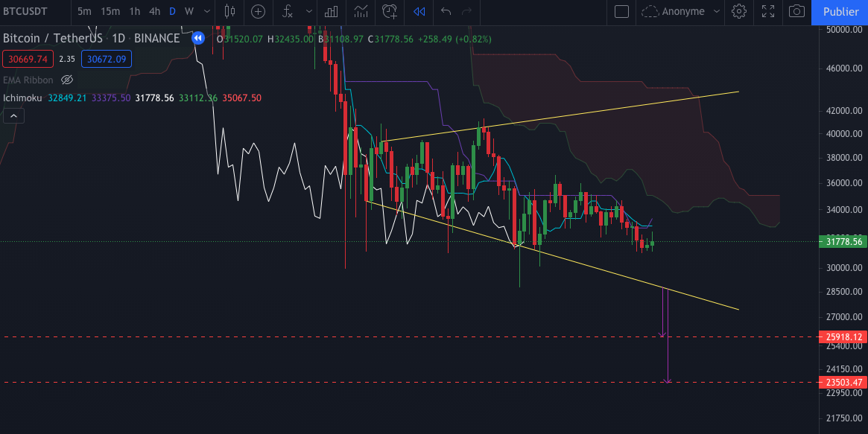This screenshot has height=434, width=868.
Task: Start bar replay mode
Action: (x=418, y=12)
